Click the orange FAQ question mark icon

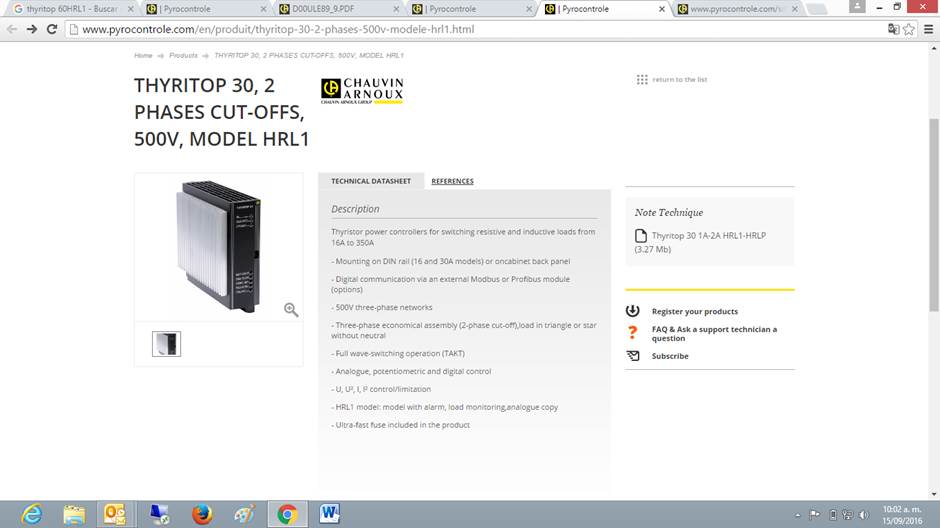[632, 333]
